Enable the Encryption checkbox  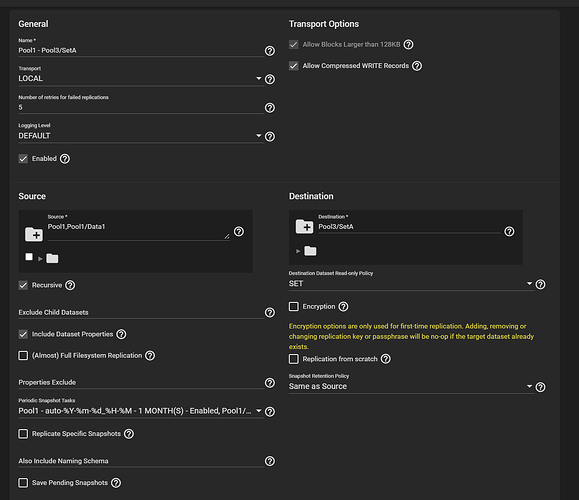tap(294, 306)
